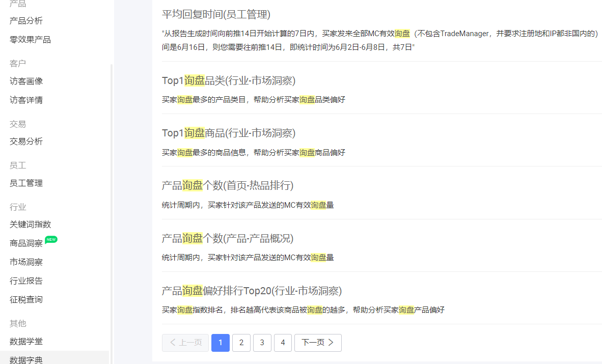Open Top1询盘品类 entry heading
This screenshot has height=364, width=602.
click(229, 80)
